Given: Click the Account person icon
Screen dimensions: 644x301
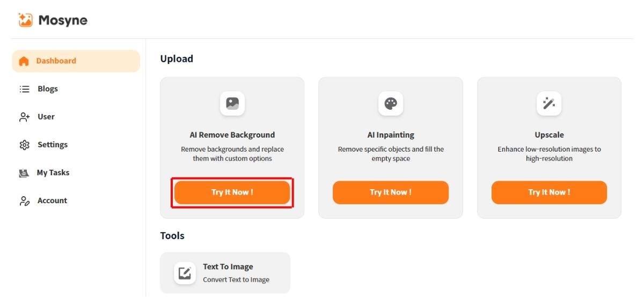Looking at the screenshot, I should pyautogui.click(x=24, y=201).
